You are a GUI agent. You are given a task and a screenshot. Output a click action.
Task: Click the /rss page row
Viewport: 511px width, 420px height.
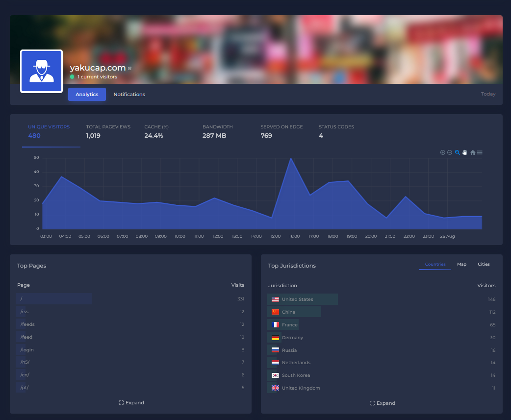pyautogui.click(x=130, y=312)
